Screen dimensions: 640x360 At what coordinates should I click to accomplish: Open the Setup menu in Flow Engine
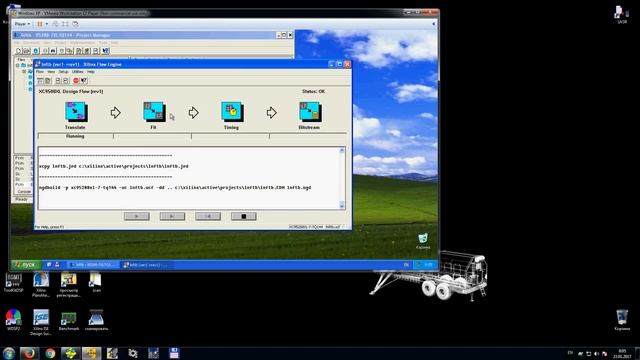click(63, 72)
